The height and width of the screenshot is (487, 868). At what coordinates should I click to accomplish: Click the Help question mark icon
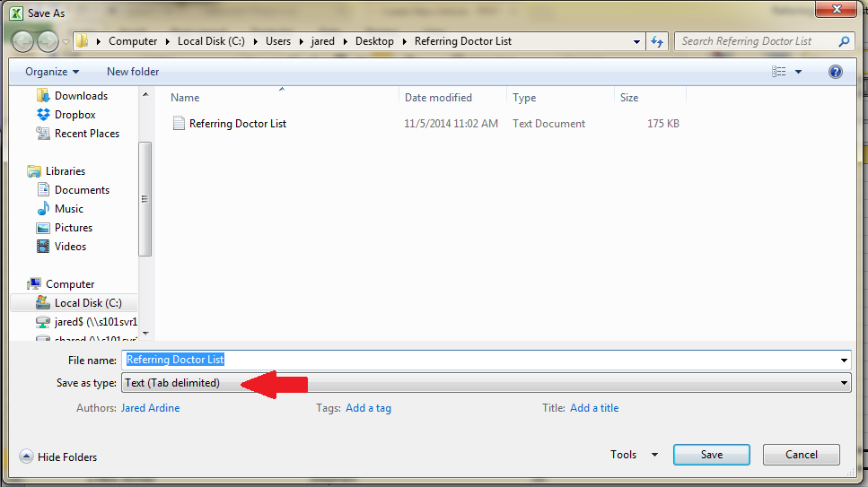tap(836, 72)
